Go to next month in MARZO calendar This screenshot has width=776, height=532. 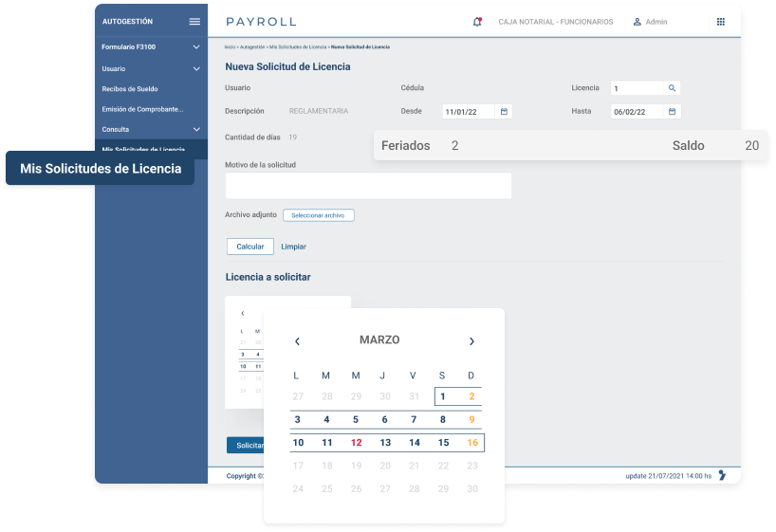click(471, 341)
